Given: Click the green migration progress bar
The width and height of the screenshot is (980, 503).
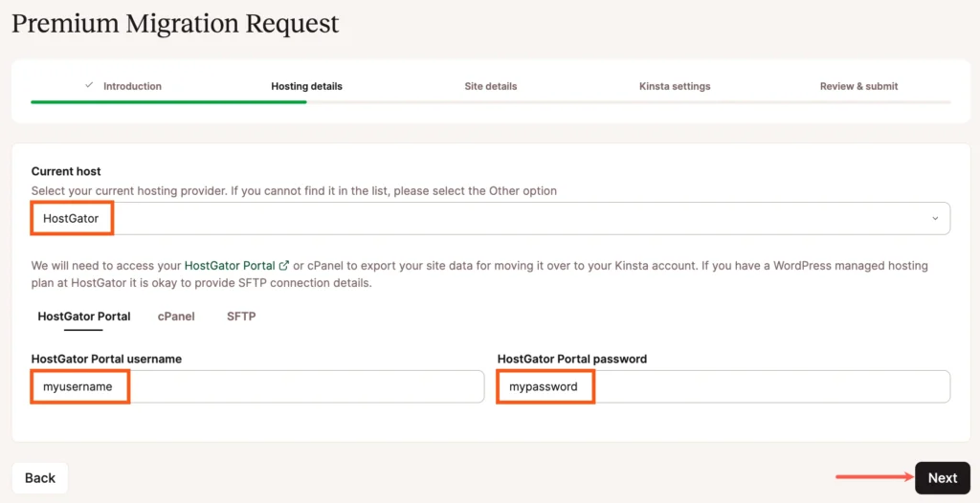Looking at the screenshot, I should [168, 101].
